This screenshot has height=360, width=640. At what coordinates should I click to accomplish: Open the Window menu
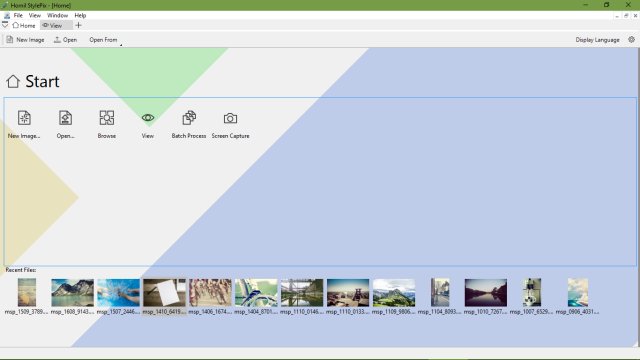pyautogui.click(x=57, y=15)
